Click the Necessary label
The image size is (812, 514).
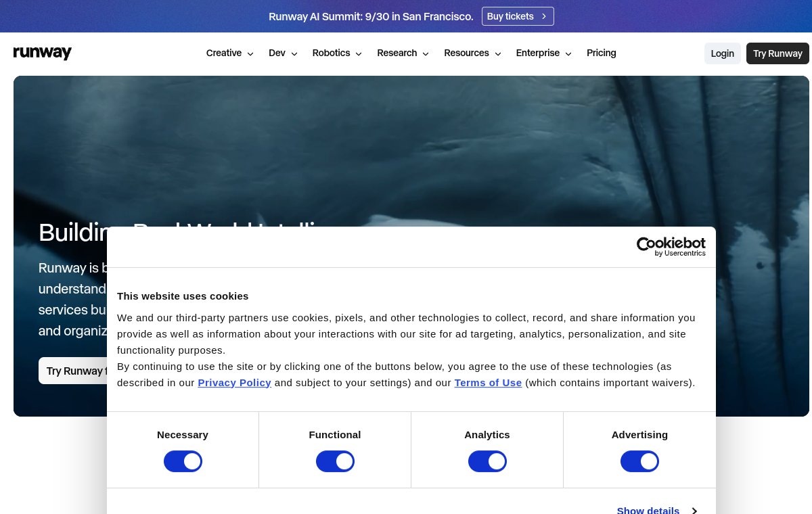click(183, 435)
